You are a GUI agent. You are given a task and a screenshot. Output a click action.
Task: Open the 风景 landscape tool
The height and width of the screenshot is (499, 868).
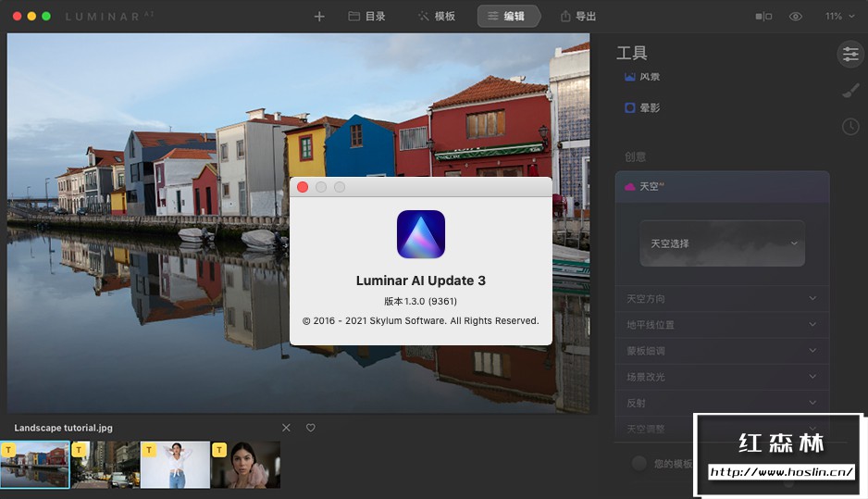coord(641,77)
